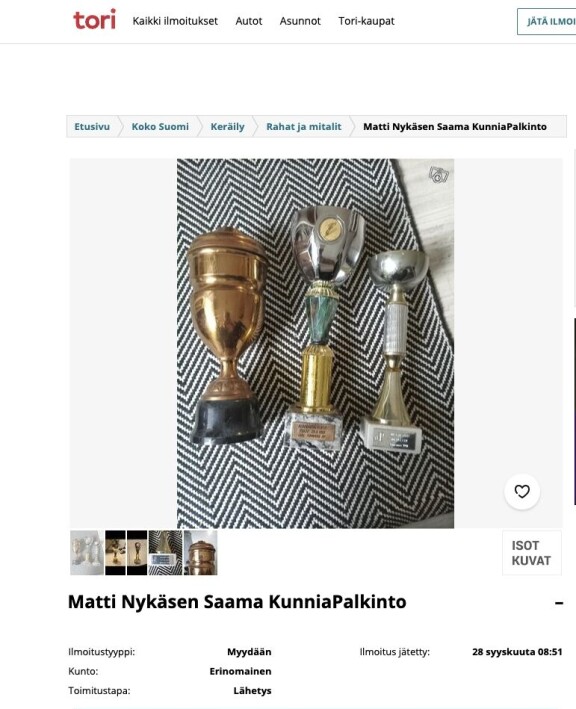Open the Autot section
Image resolution: width=576 pixels, height=709 pixels.
click(249, 21)
